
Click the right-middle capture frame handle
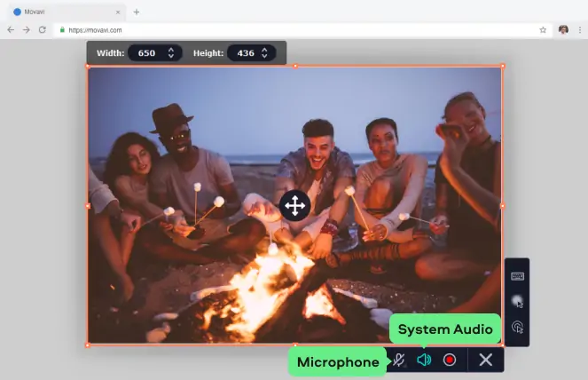tap(503, 206)
